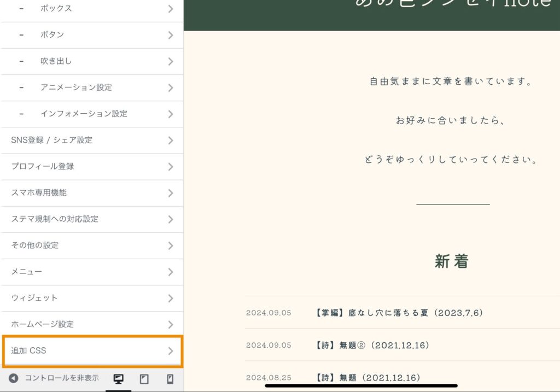The image size is (560, 392).
Task: Open the ボタン settings row
Action: pos(92,35)
